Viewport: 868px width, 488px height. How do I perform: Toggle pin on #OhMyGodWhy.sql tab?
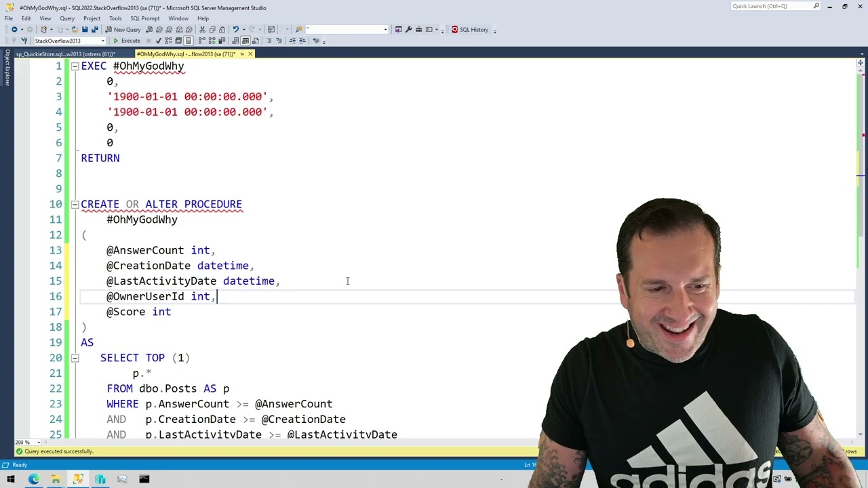[x=242, y=54]
